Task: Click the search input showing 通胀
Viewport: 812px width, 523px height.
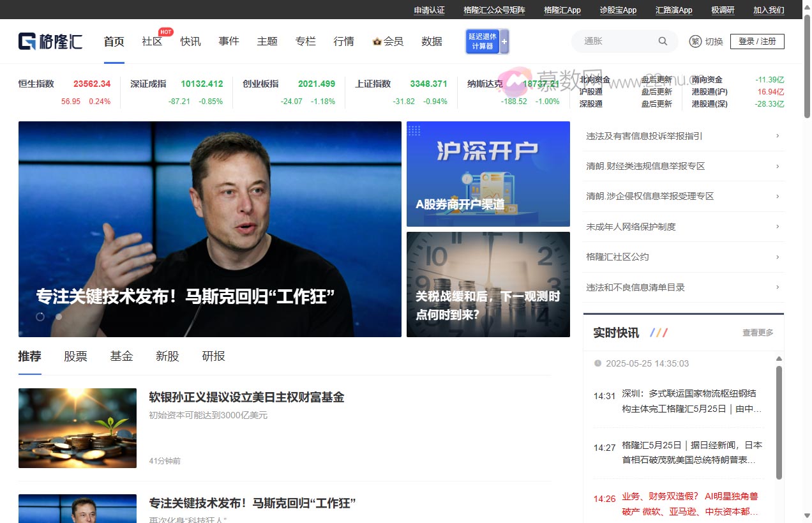Action: [x=613, y=41]
